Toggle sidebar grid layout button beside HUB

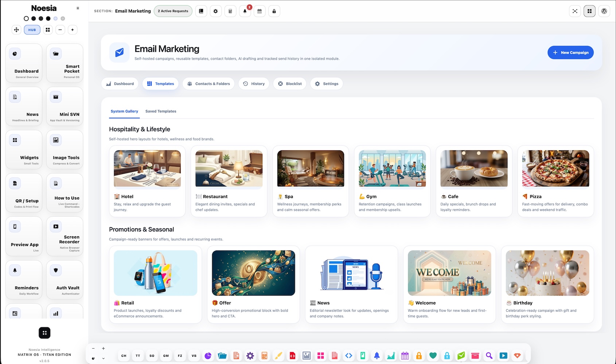point(48,30)
